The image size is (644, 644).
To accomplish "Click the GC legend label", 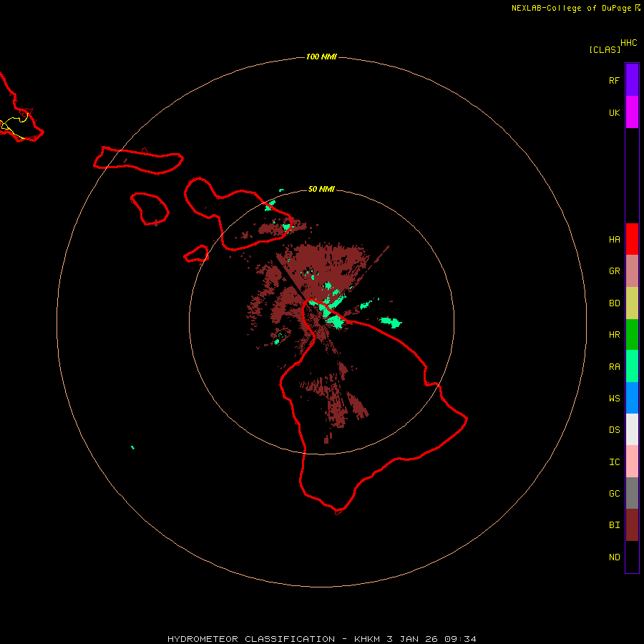I will coord(614,493).
